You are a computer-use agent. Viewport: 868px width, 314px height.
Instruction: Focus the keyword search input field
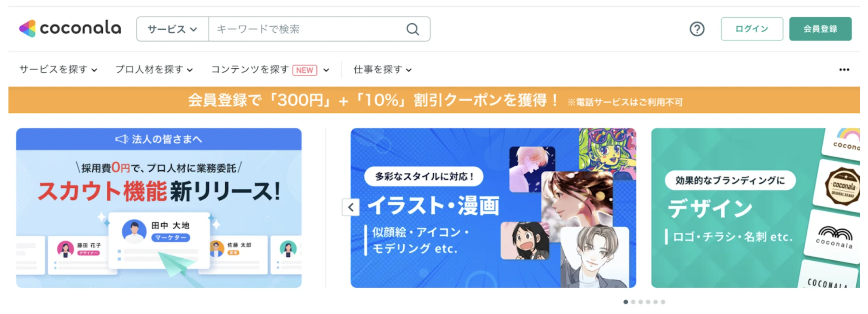coord(307,29)
